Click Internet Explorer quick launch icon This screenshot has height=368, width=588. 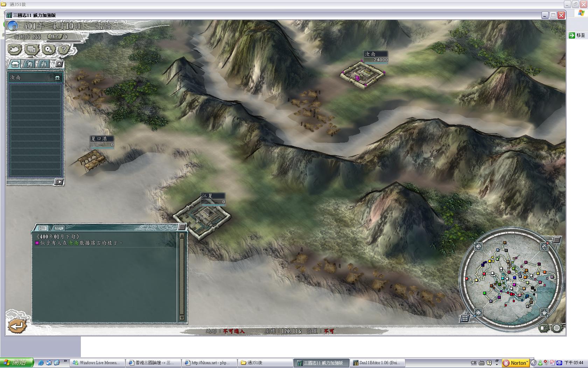click(41, 363)
